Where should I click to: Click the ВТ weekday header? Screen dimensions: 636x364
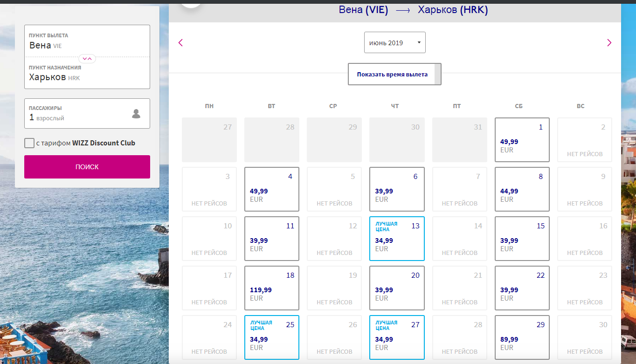coord(272,106)
